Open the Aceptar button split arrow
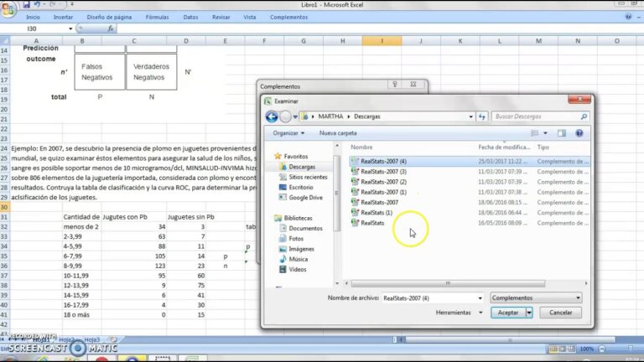The width and height of the screenshot is (644, 362). 529,313
